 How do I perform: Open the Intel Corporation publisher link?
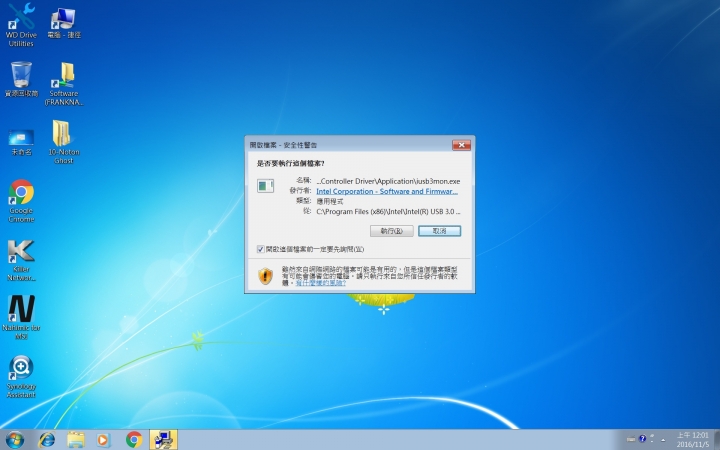[387, 191]
